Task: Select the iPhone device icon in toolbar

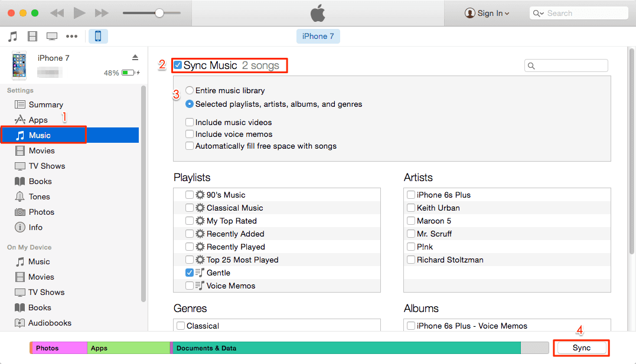Action: pyautogui.click(x=98, y=36)
